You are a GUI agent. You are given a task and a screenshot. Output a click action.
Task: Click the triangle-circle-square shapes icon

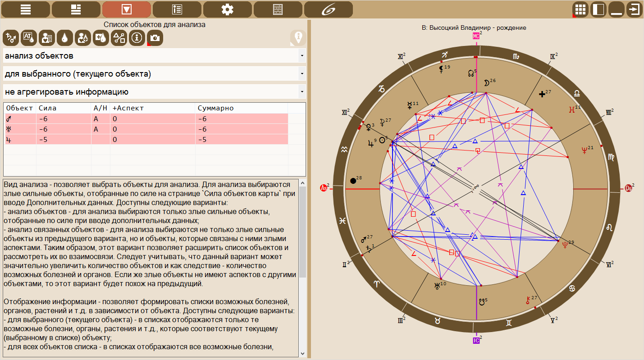[x=119, y=38]
